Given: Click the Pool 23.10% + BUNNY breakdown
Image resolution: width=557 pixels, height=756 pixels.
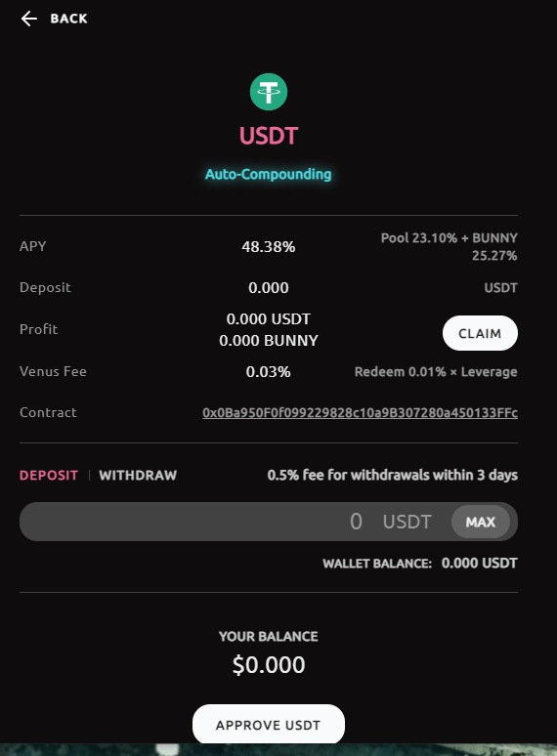Looking at the screenshot, I should point(449,246).
